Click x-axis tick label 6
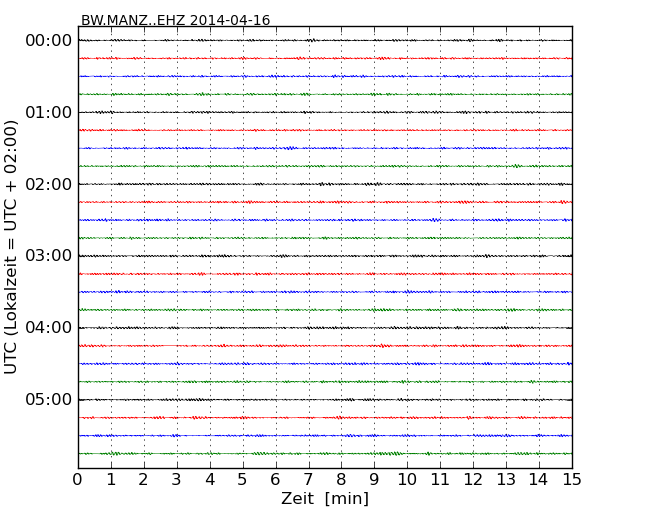This screenshot has height=520, width=650. (x=275, y=479)
